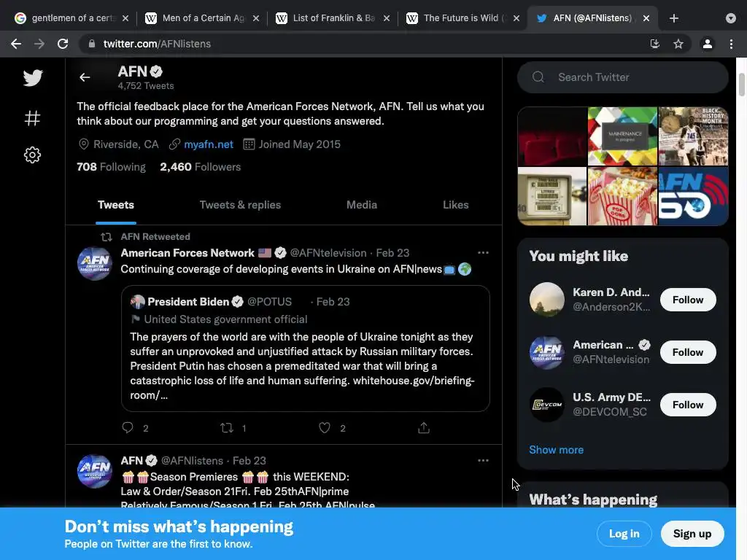This screenshot has height=560, width=747.
Task: Reload the page with refresh icon
Action: (x=63, y=44)
